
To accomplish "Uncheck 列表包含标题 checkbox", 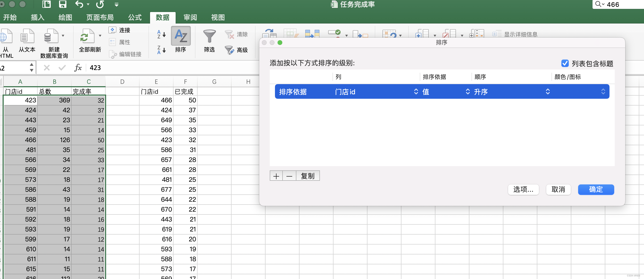I will coord(565,63).
